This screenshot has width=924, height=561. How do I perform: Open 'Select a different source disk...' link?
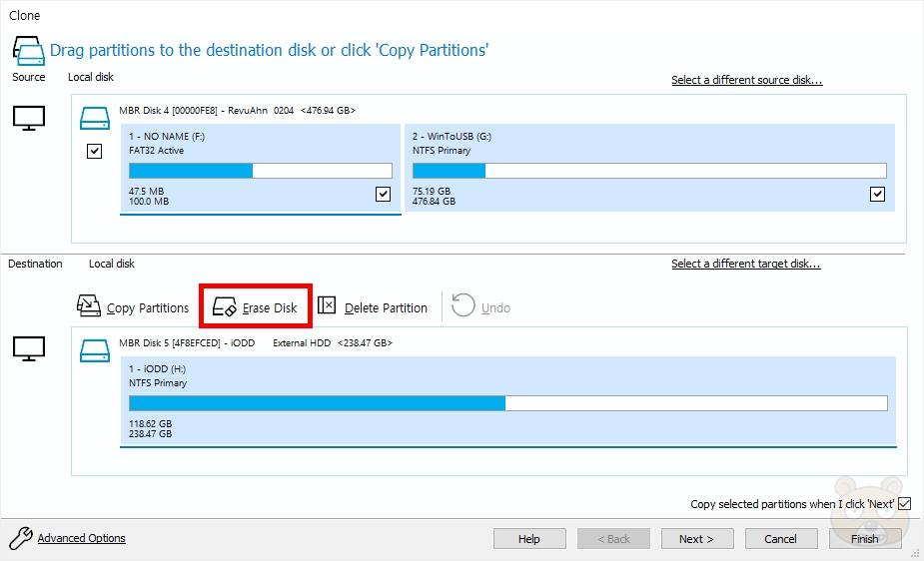(x=746, y=80)
